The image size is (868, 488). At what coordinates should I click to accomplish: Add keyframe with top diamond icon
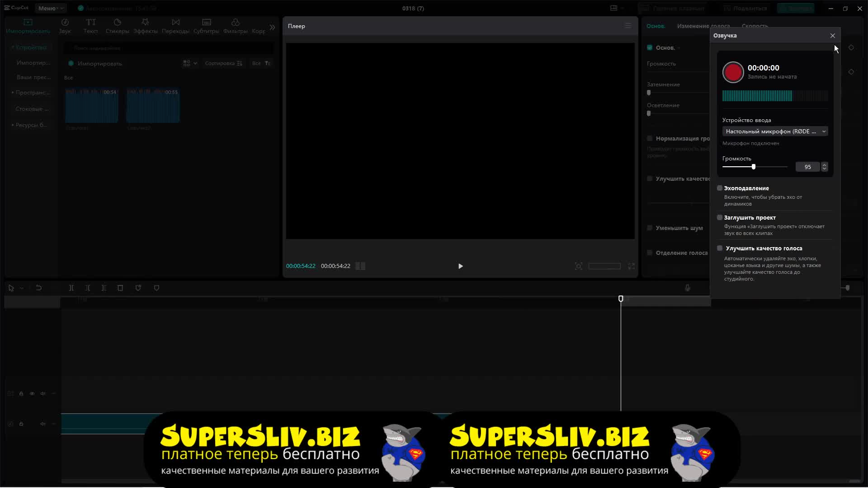(851, 47)
